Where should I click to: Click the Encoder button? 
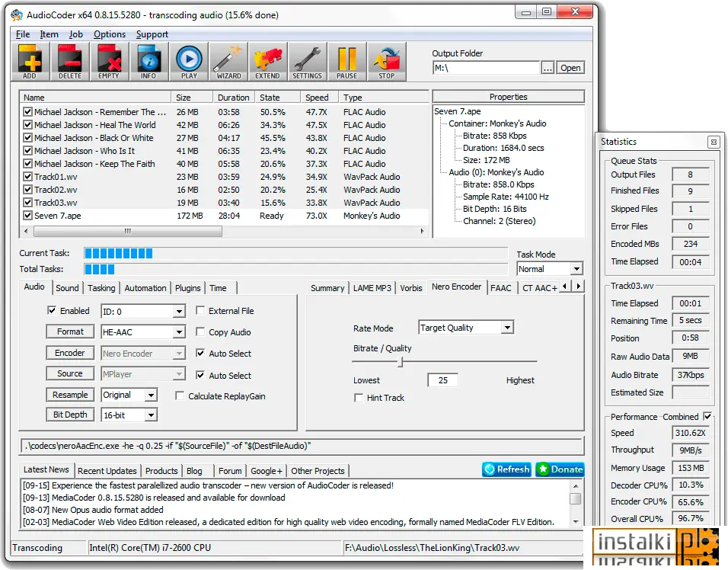(70, 353)
